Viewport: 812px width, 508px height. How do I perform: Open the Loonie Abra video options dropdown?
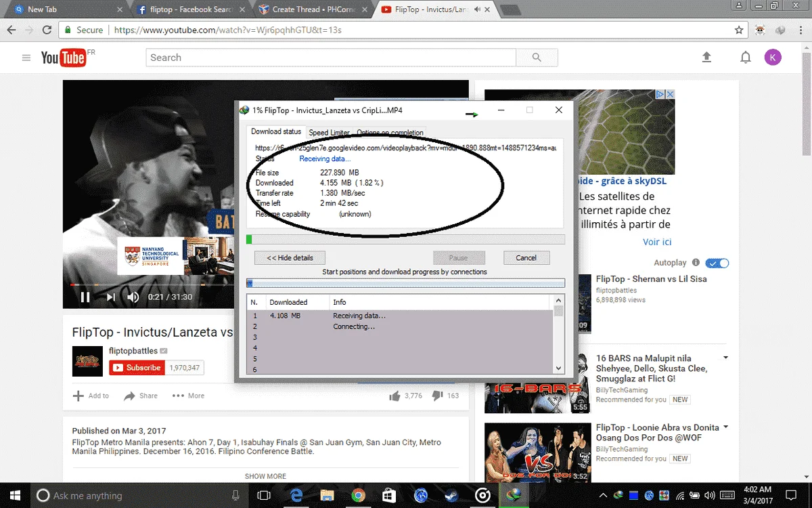coord(725,427)
